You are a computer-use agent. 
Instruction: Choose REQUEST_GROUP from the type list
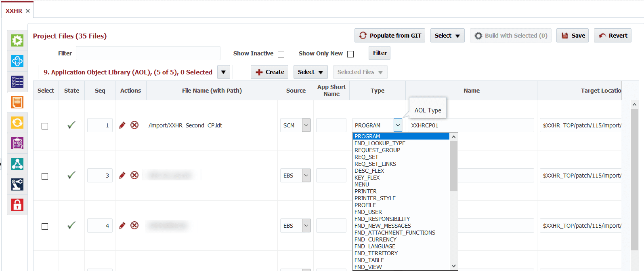(377, 150)
